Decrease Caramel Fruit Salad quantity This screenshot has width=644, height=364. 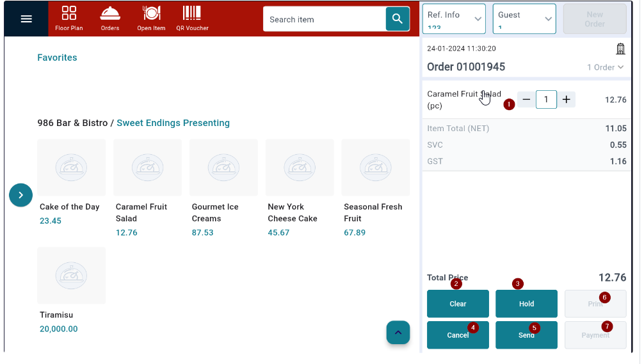click(x=526, y=100)
